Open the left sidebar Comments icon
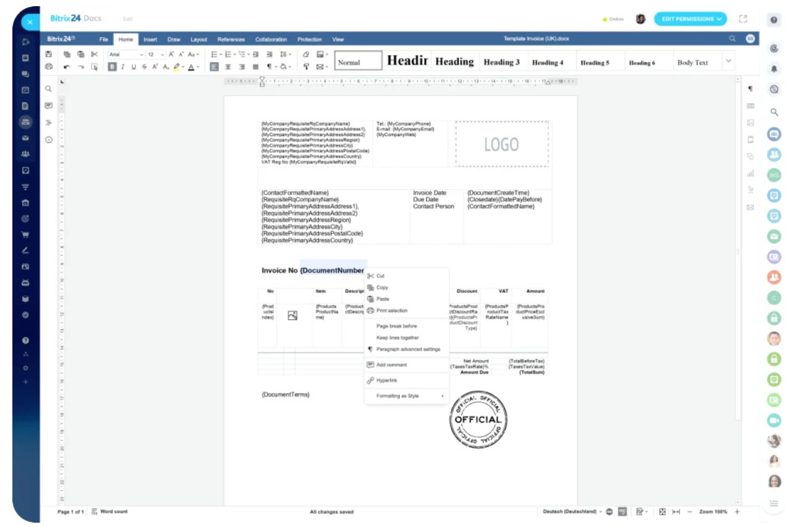This screenshot has width=812, height=527. click(x=48, y=106)
